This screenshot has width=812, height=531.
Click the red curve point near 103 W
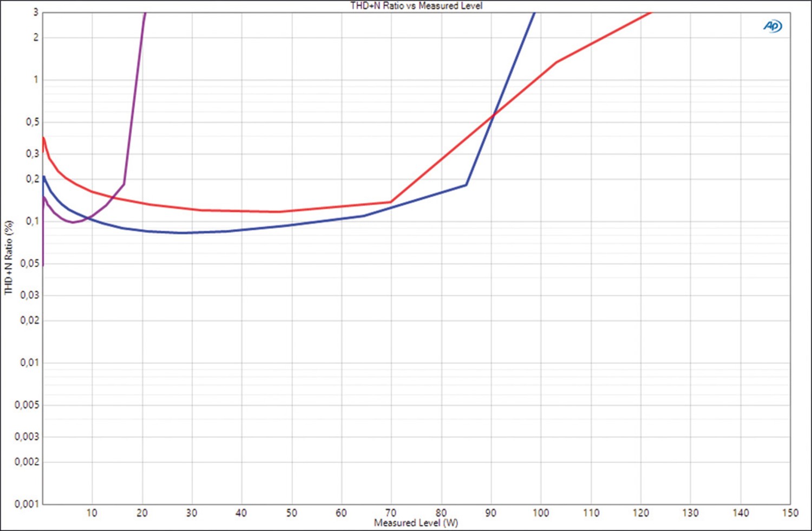556,62
